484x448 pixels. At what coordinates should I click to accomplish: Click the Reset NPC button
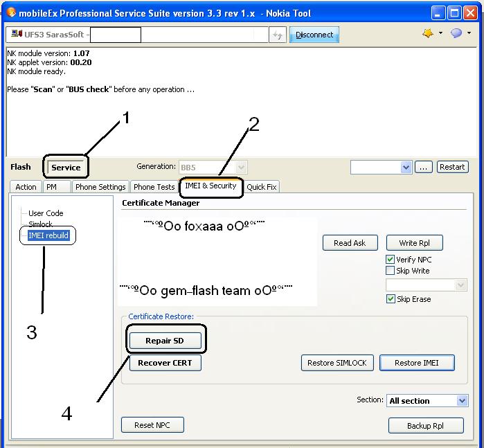pos(152,425)
